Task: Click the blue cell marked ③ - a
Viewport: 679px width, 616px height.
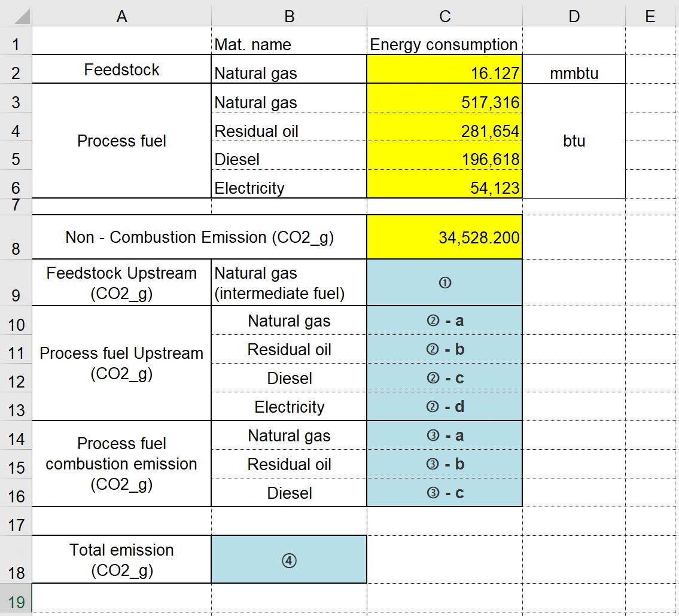Action: pos(444,435)
